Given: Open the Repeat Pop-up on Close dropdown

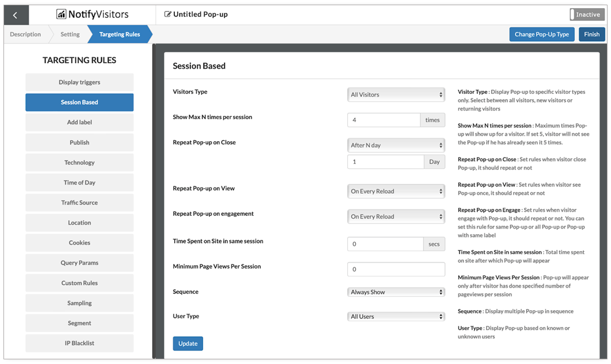Looking at the screenshot, I should (x=396, y=145).
